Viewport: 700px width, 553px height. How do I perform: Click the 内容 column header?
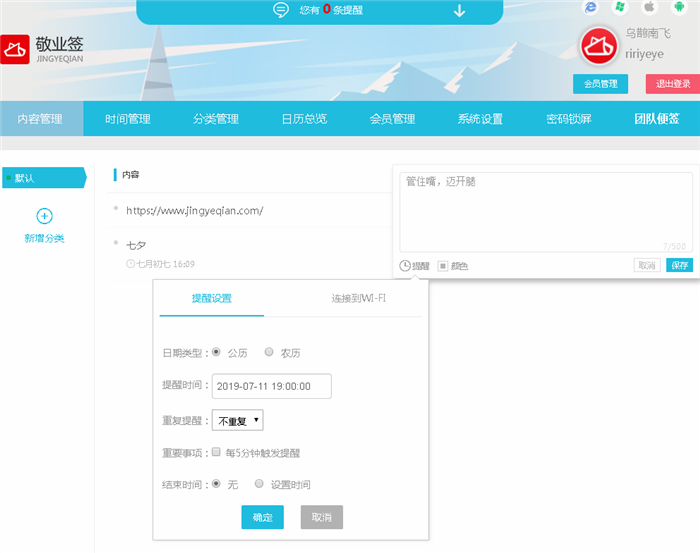coord(130,175)
